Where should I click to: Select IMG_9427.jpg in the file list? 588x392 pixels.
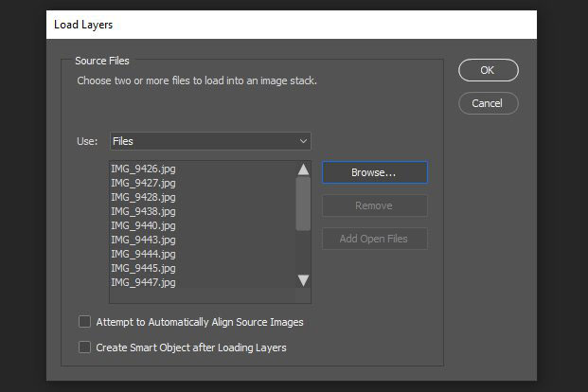click(x=143, y=183)
